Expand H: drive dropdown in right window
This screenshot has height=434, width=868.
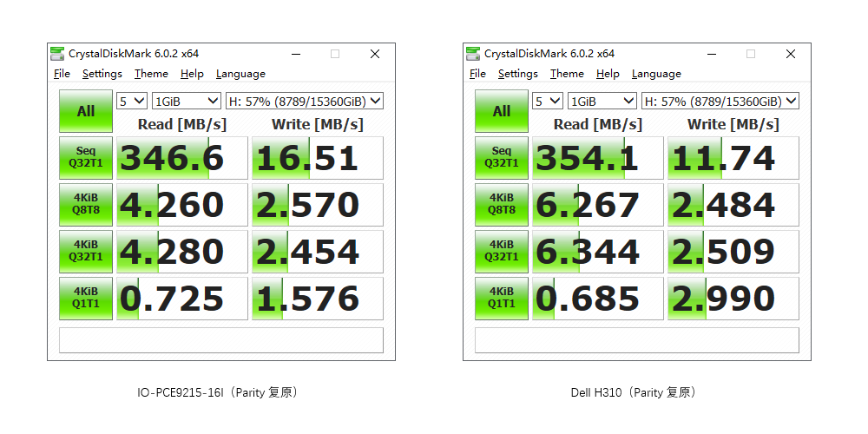pyautogui.click(x=720, y=102)
